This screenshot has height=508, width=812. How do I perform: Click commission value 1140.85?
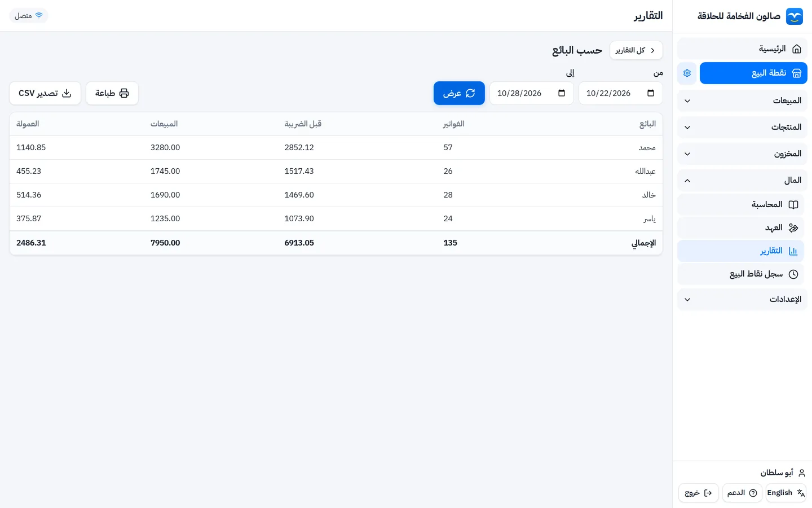click(31, 148)
